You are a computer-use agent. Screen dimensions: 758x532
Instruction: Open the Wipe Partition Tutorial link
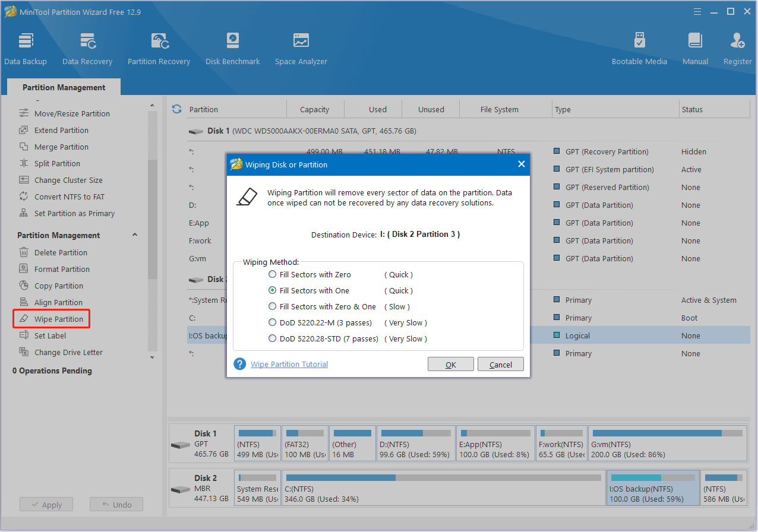[x=289, y=365]
